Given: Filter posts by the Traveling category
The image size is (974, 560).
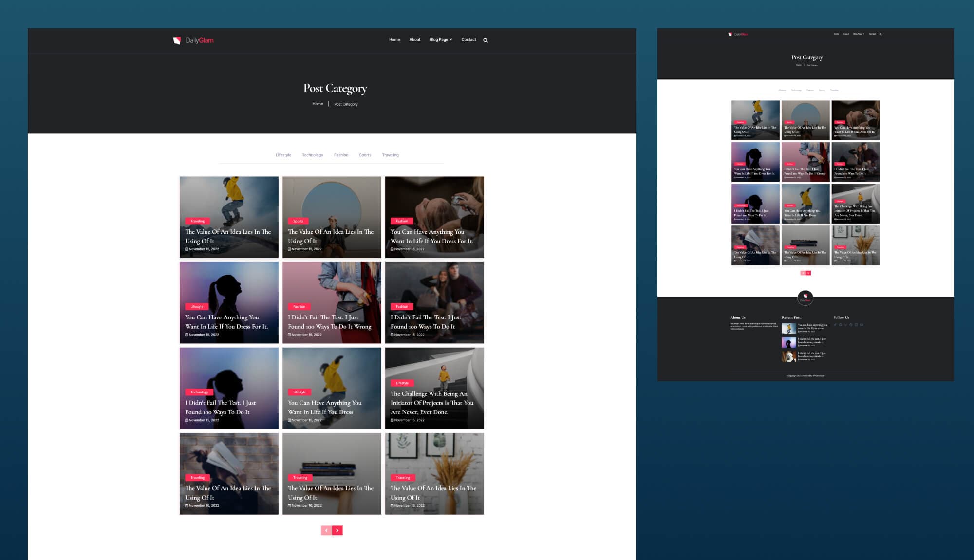Looking at the screenshot, I should (x=391, y=155).
